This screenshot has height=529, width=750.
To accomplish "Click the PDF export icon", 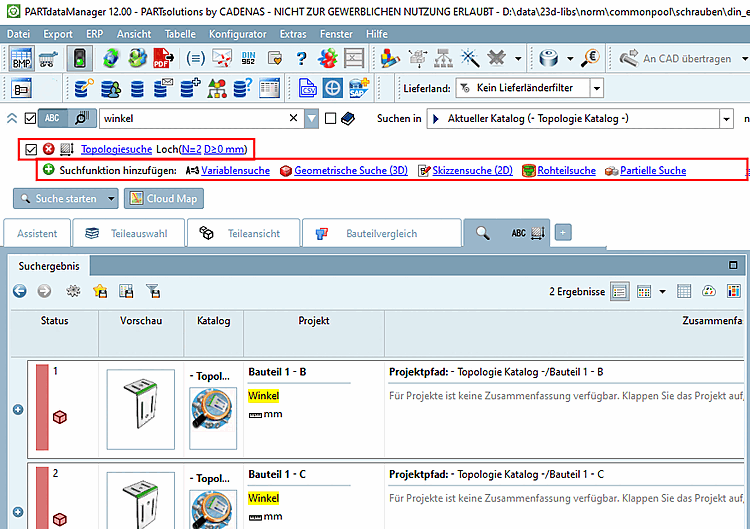I will tap(164, 59).
